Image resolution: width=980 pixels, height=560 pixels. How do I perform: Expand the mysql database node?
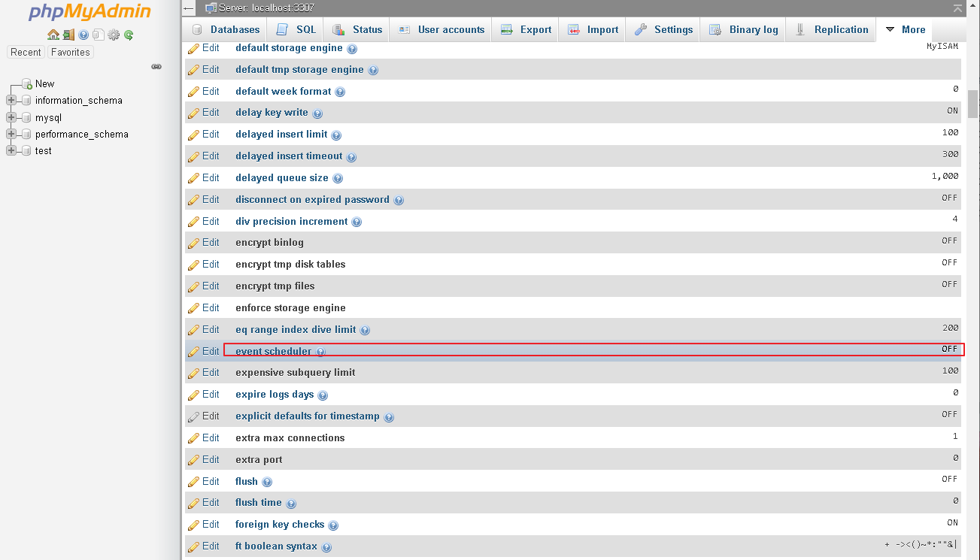pyautogui.click(x=11, y=117)
